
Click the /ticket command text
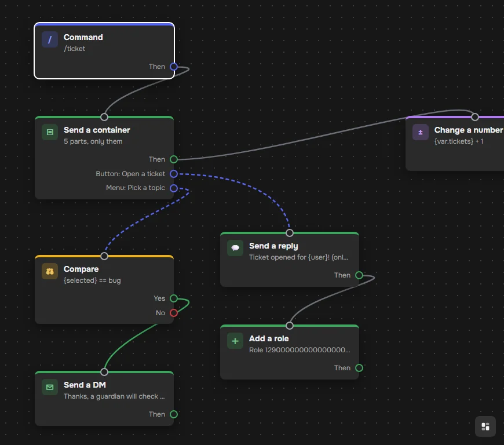click(75, 49)
